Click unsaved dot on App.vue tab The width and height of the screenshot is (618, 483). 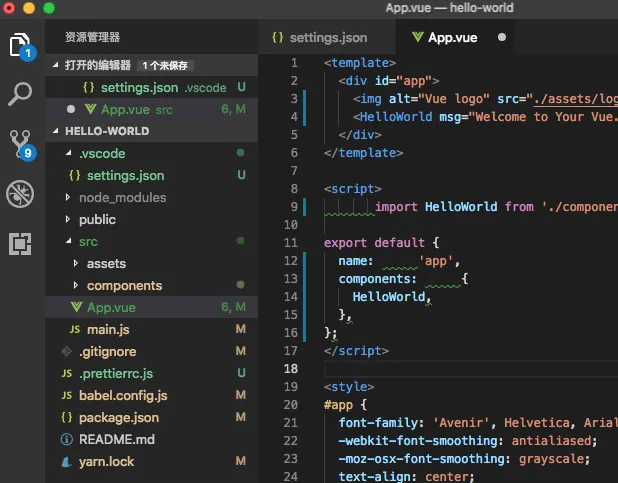[x=502, y=38]
